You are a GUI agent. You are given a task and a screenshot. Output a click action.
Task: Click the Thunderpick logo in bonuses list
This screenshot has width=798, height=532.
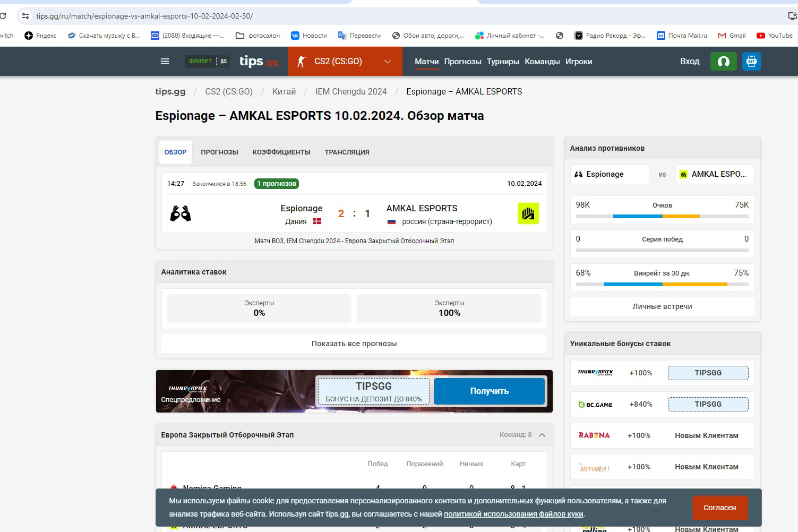pyautogui.click(x=595, y=373)
